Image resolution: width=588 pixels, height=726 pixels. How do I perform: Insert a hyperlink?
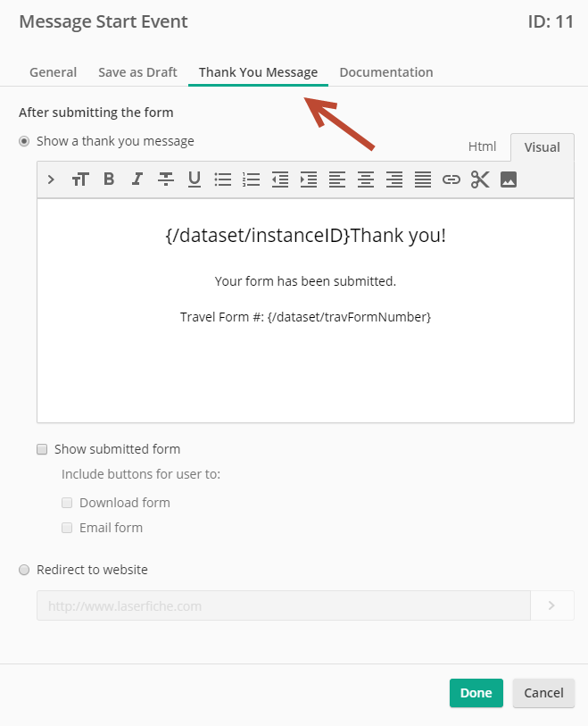pyautogui.click(x=451, y=179)
